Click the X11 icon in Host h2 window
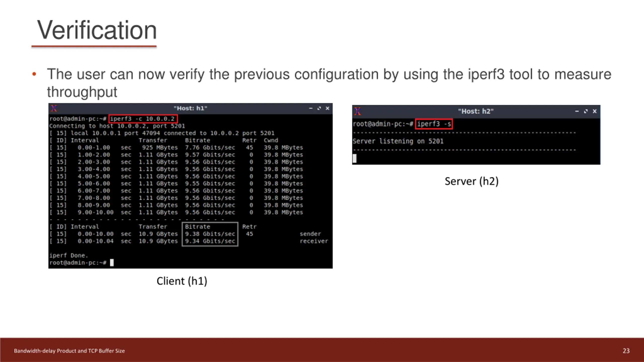Viewport: 644px width, 362px height. (358, 111)
